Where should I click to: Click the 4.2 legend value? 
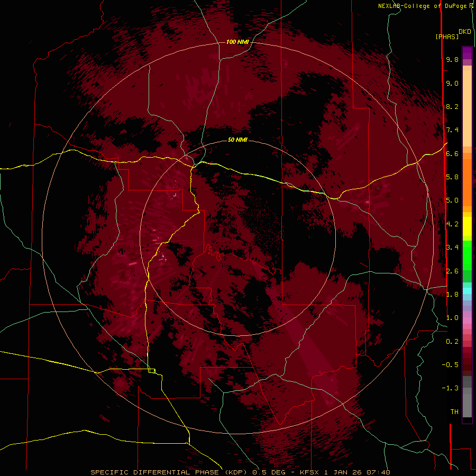452,224
